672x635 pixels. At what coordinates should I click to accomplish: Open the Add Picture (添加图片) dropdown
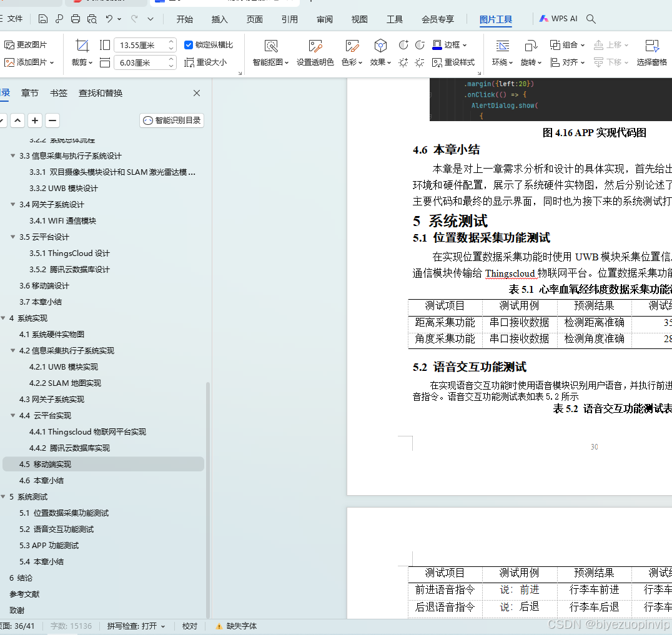click(x=29, y=62)
